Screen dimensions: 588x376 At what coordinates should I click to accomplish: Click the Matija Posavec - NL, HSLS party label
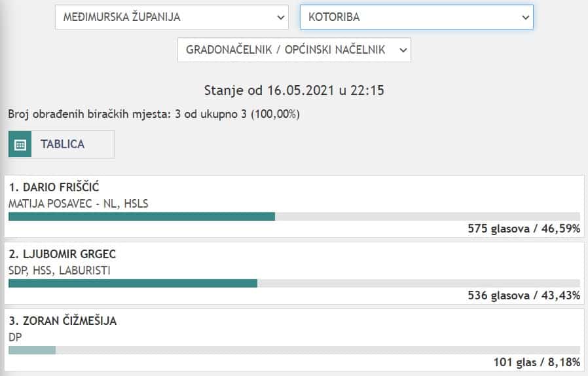click(x=78, y=204)
